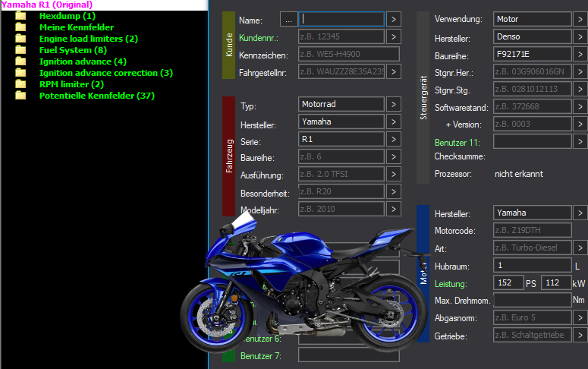Click the Verwendung field showing Motor

(532, 19)
